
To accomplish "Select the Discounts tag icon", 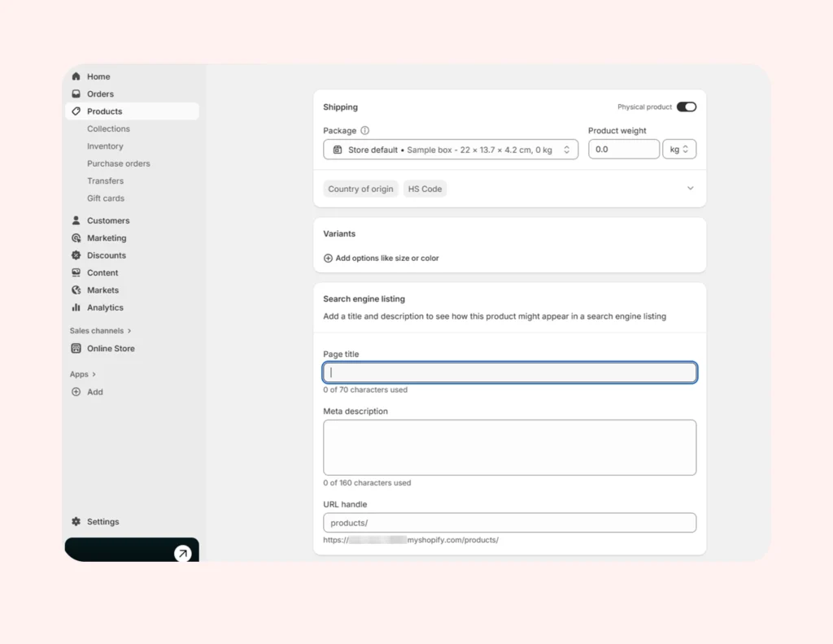I will point(76,255).
